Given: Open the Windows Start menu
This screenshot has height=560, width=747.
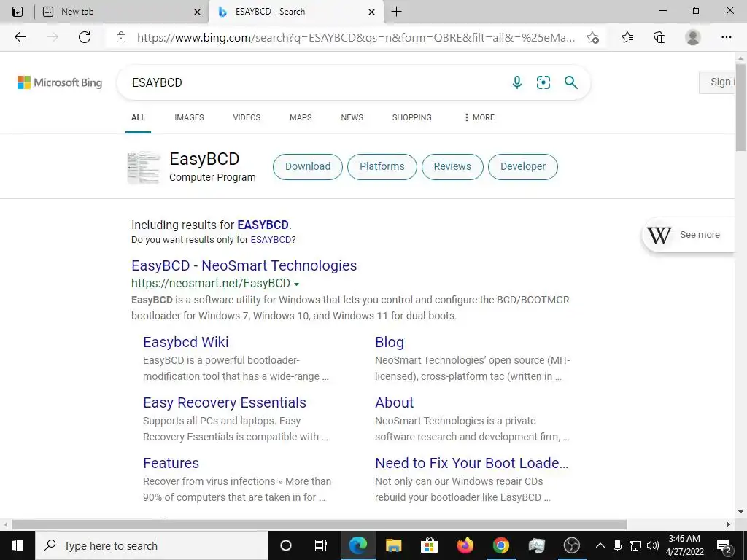Looking at the screenshot, I should [18, 545].
